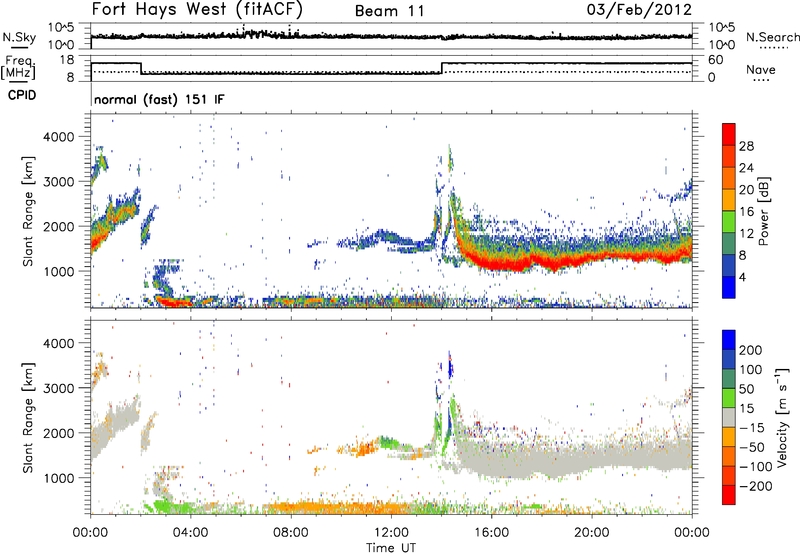Click the 12:00 time tick label
The height and width of the screenshot is (554, 800).
coord(391,533)
